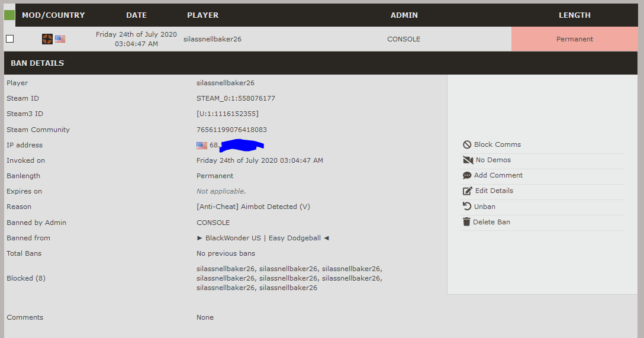644x338 pixels.
Task: Sort by the PLAYER column header
Action: [203, 15]
